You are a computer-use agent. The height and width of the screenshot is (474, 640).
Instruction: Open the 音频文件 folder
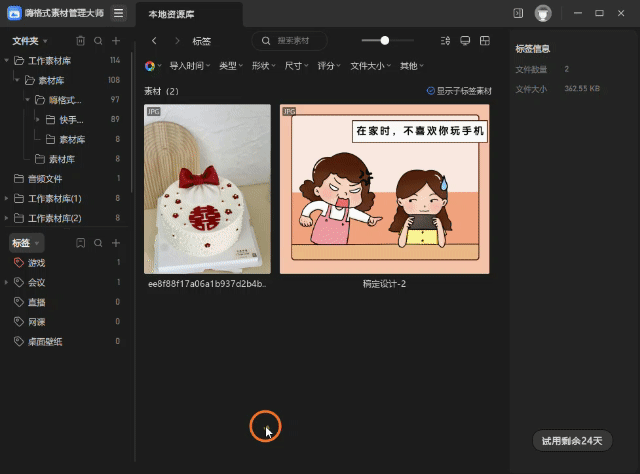click(65, 179)
